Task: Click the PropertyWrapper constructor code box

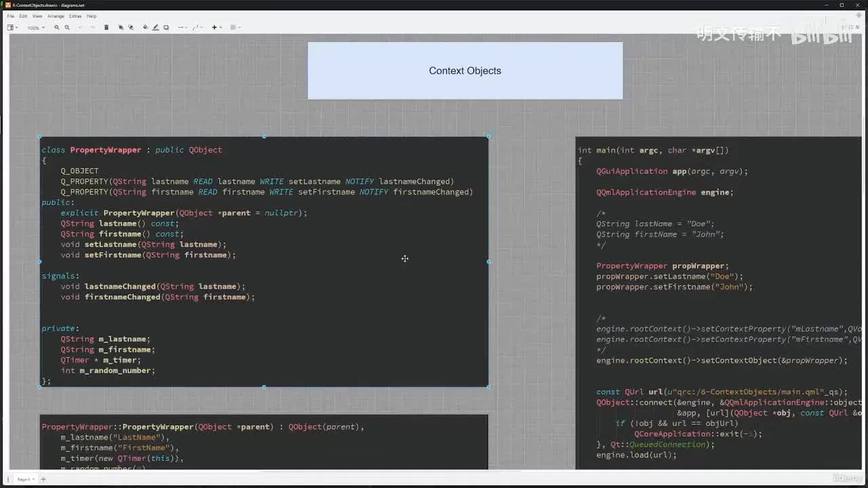Action: click(x=264, y=442)
